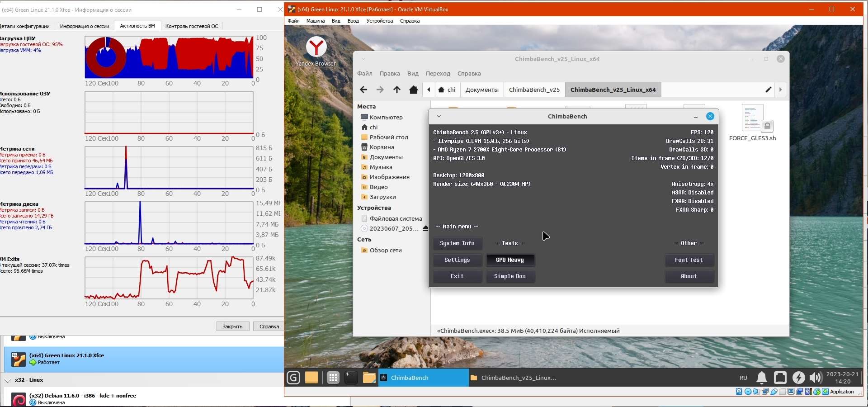Click the VirtualBox audio status icon

(756, 392)
